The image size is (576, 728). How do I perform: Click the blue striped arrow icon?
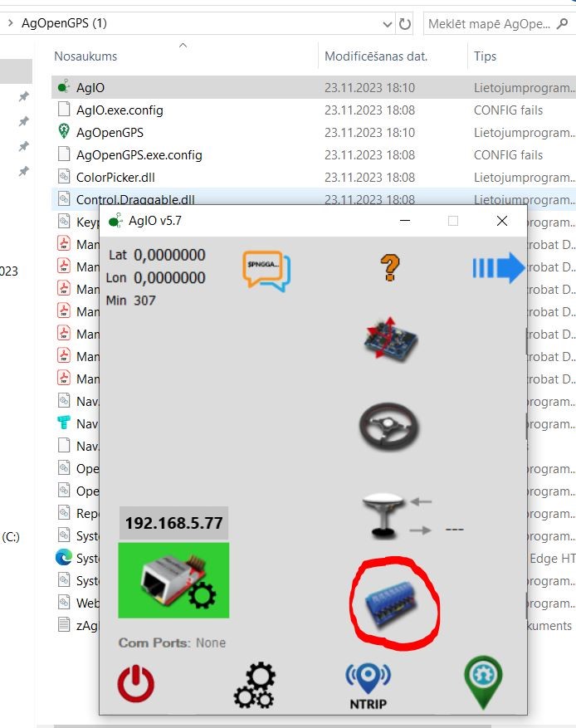click(x=499, y=267)
